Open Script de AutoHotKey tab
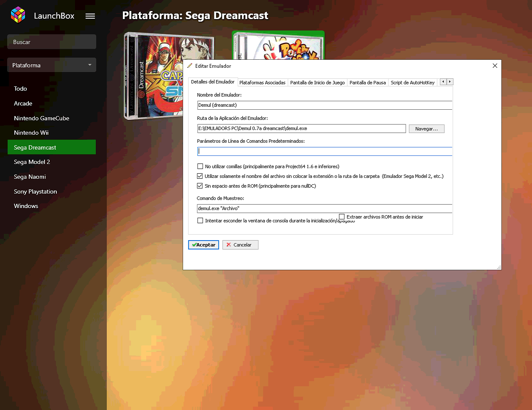 (413, 83)
